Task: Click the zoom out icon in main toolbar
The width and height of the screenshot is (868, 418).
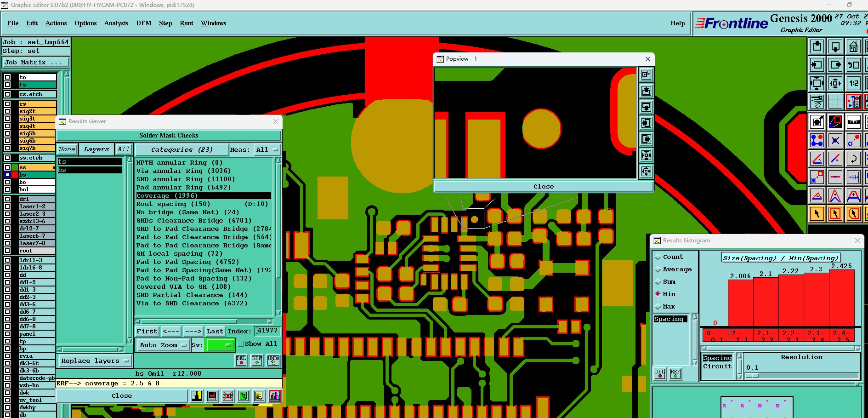Action: [835, 83]
